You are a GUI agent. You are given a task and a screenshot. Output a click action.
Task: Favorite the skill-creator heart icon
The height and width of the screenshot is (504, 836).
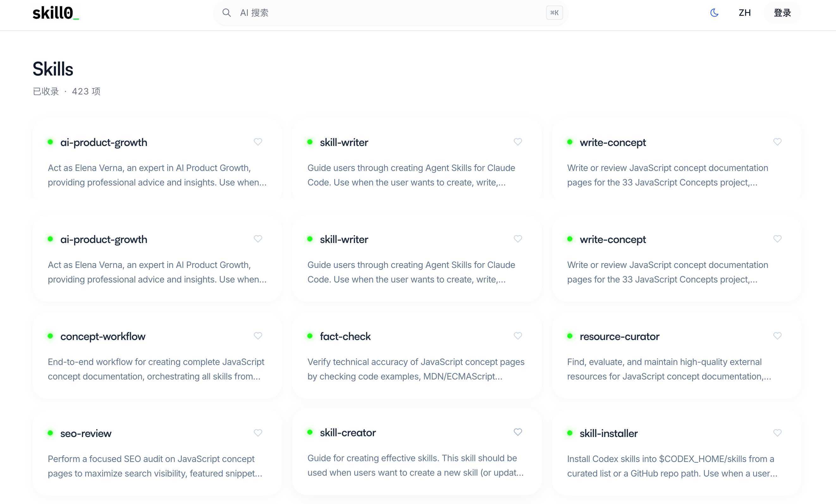click(517, 432)
